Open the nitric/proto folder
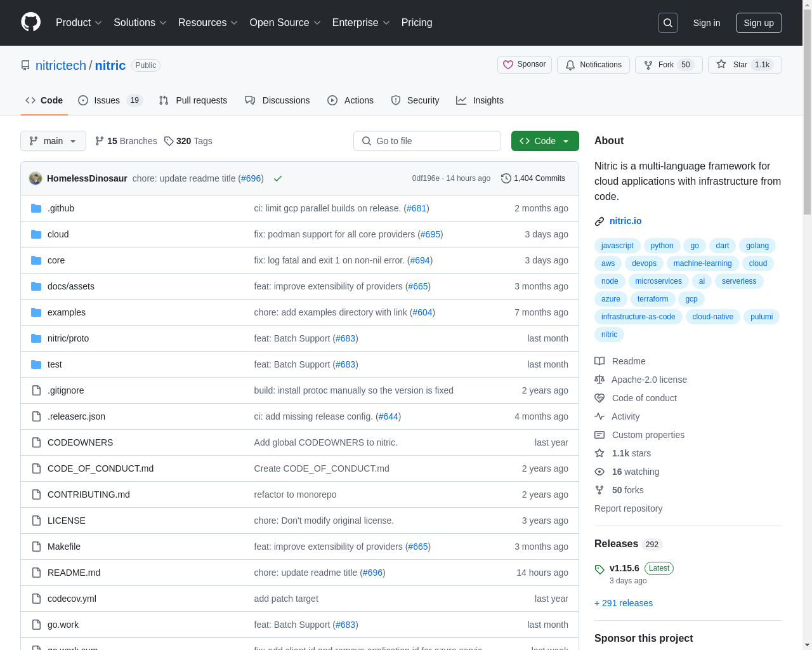Viewport: 812px width, 650px height. 68,338
